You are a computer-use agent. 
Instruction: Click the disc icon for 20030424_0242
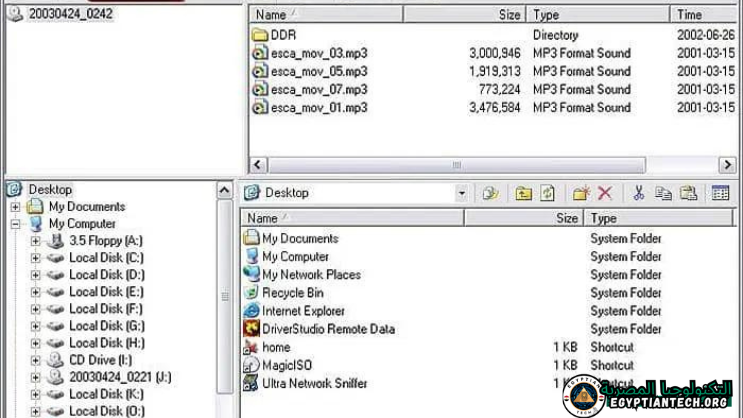tap(16, 14)
